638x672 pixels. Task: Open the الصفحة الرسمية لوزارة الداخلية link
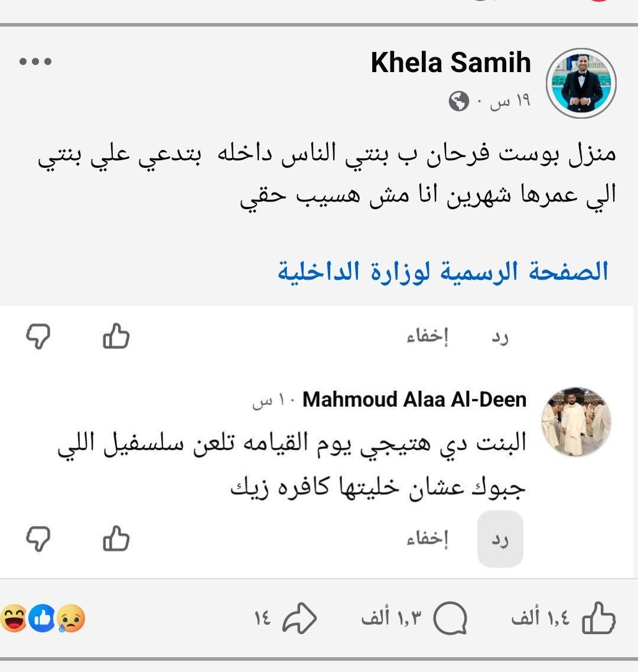click(x=443, y=271)
